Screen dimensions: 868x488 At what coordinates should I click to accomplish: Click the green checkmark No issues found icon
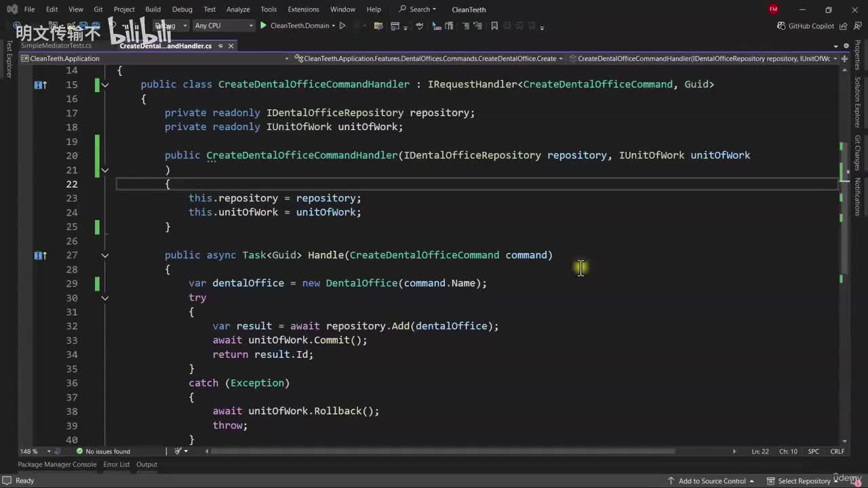[79, 451]
